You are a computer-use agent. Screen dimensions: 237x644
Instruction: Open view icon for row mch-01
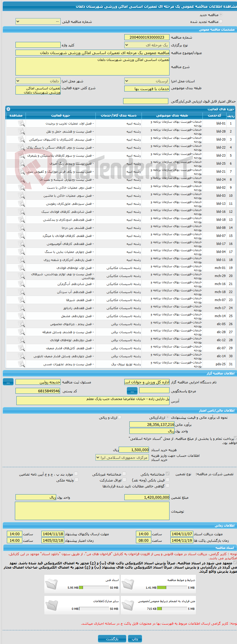(21, 268)
